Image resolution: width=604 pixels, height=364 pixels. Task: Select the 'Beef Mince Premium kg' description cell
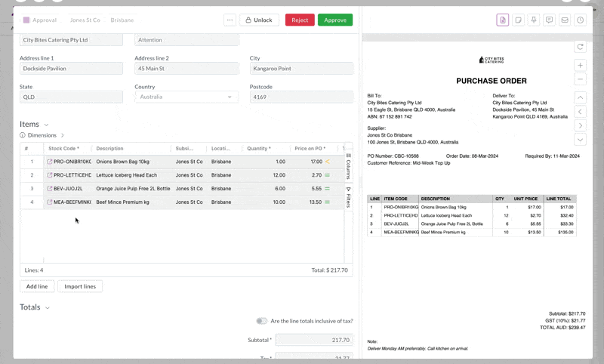click(133, 202)
